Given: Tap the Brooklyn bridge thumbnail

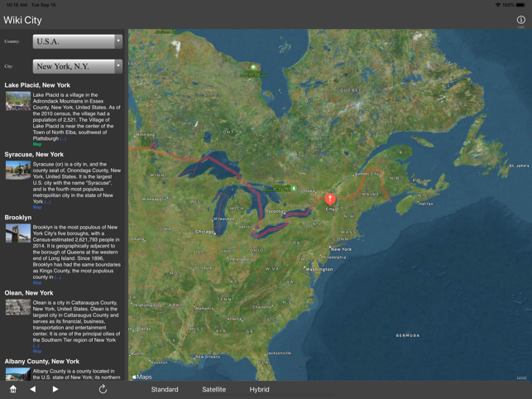Looking at the screenshot, I should coord(17,233).
